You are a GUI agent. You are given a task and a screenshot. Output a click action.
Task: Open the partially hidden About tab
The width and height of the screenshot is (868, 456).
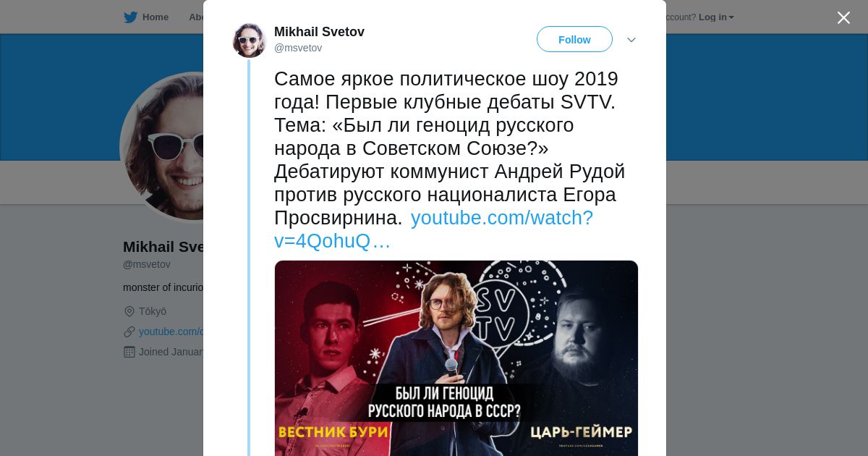pyautogui.click(x=196, y=17)
